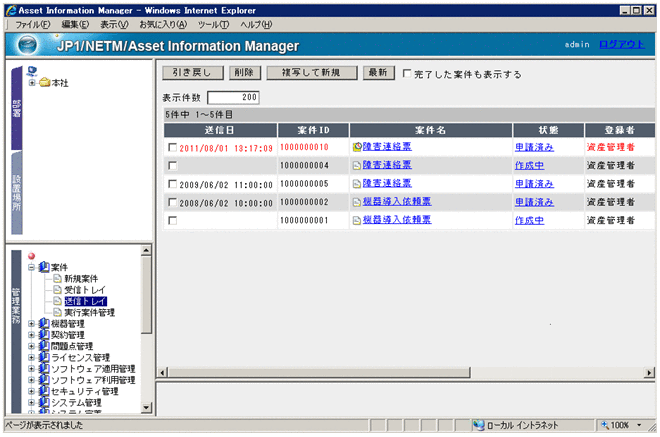Click the case list scrollbar right arrow

[649, 372]
